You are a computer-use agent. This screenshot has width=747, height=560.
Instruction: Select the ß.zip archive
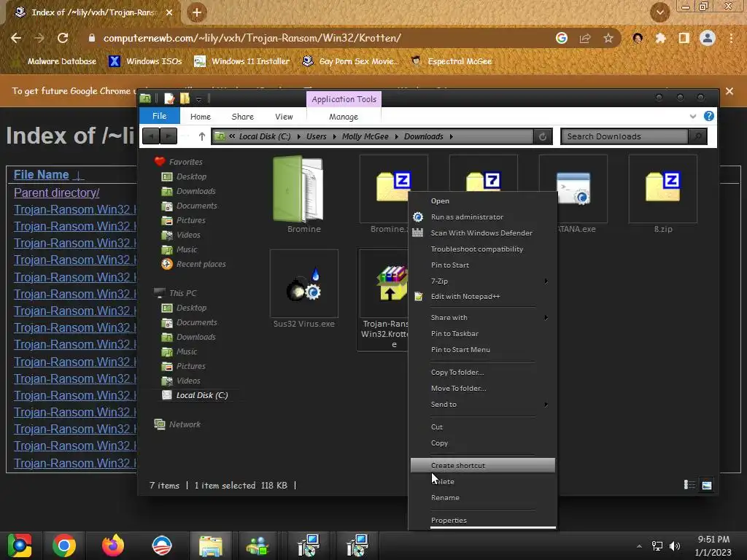pyautogui.click(x=662, y=195)
